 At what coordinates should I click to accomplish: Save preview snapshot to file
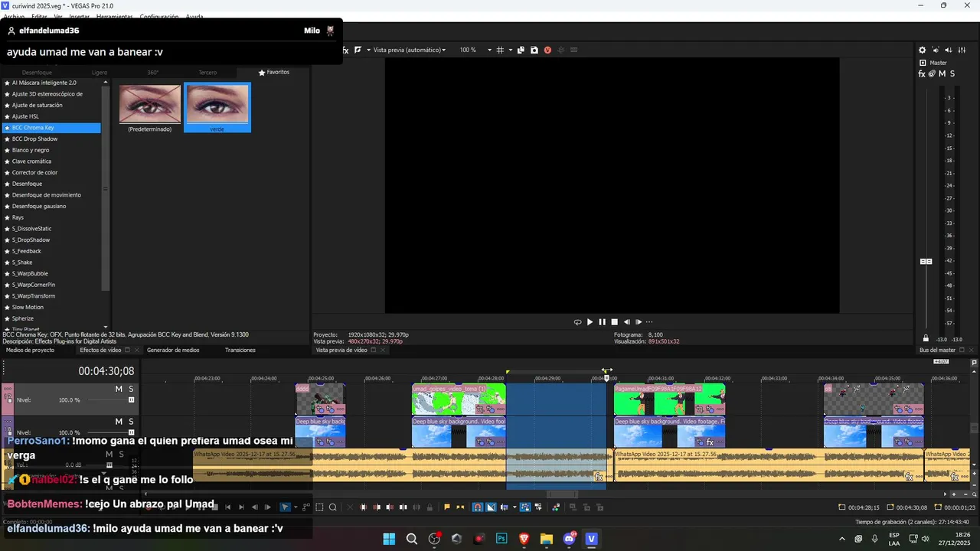pos(534,50)
